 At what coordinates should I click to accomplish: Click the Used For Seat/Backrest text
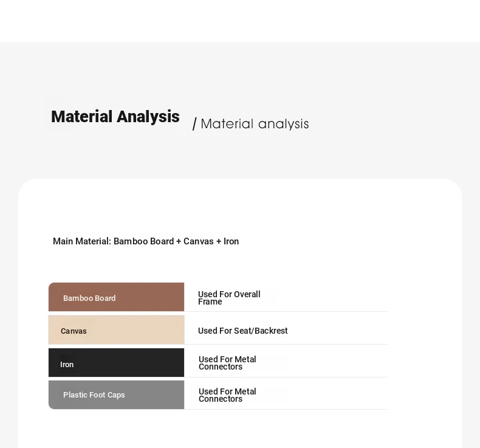coord(243,331)
